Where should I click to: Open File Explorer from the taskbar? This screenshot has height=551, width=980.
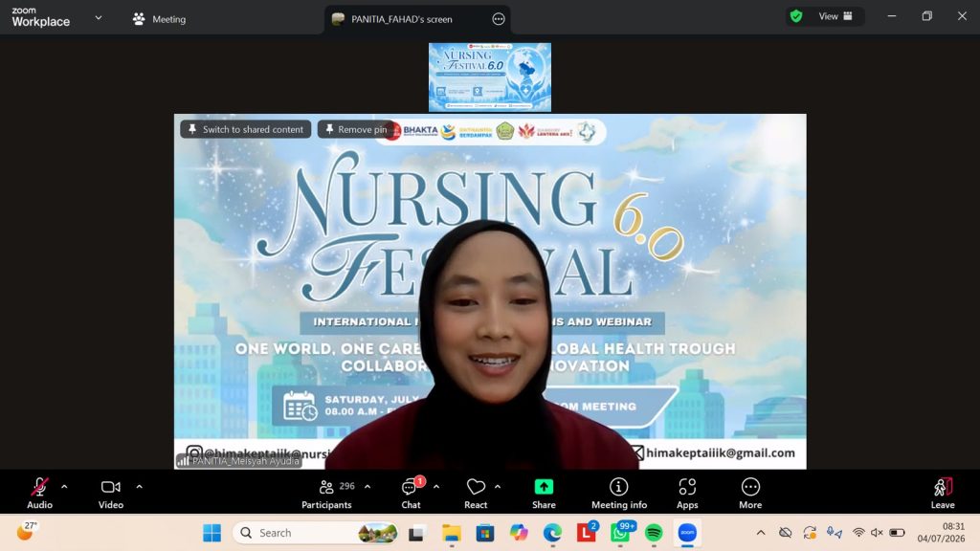(451, 533)
